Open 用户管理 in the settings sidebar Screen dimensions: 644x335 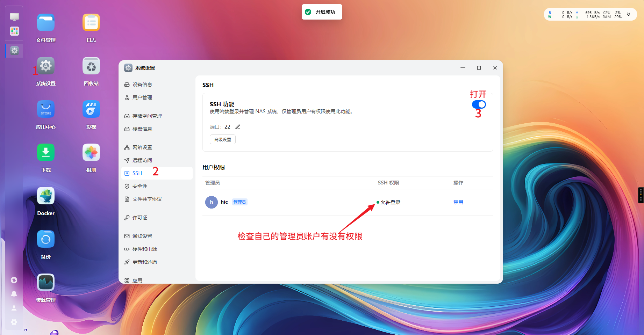coord(157,97)
